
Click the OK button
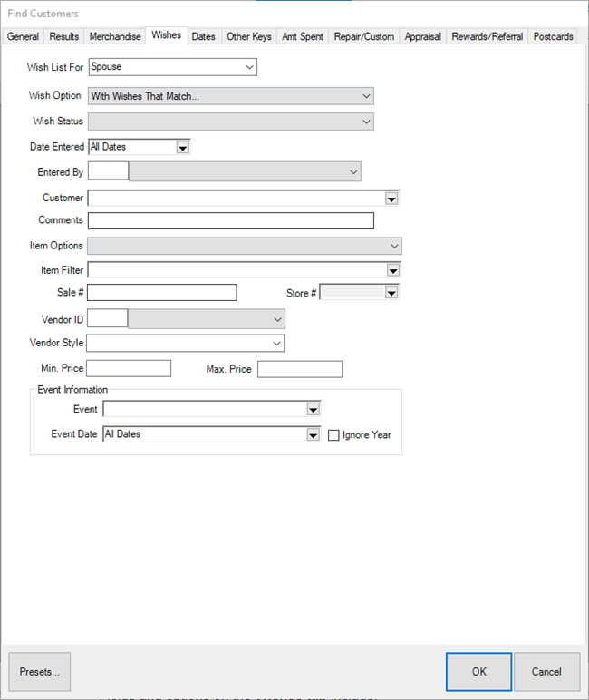[x=478, y=672]
